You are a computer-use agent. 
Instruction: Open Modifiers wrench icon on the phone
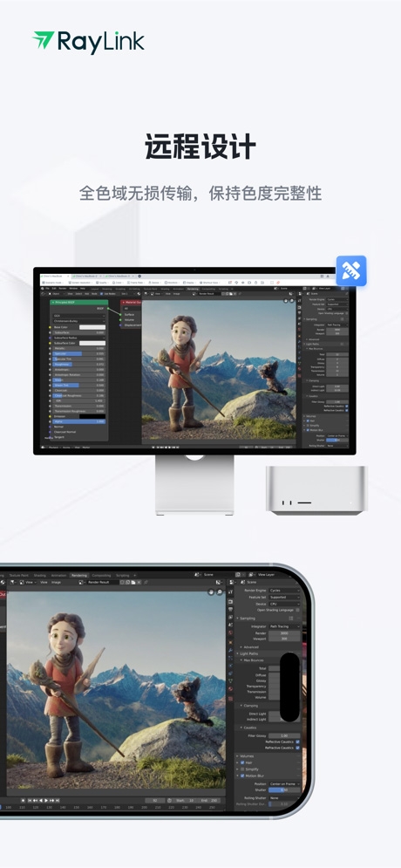pyautogui.click(x=231, y=651)
